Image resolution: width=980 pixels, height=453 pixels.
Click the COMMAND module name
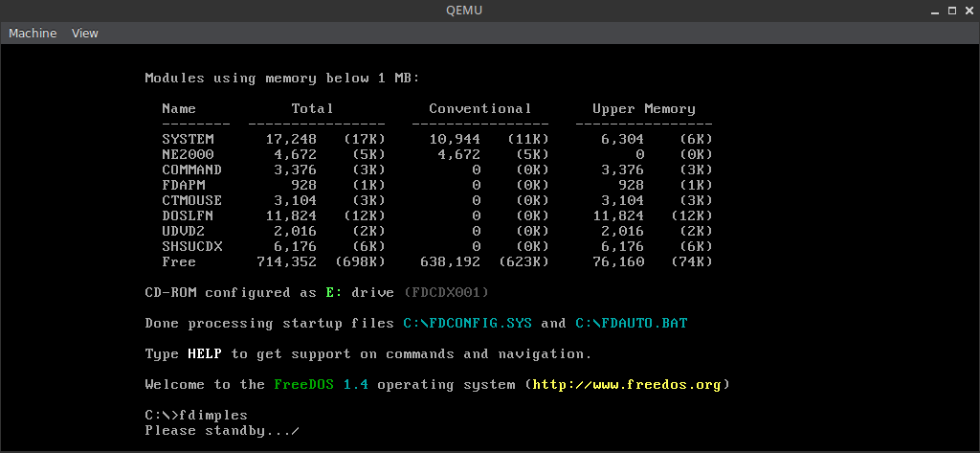coord(191,170)
